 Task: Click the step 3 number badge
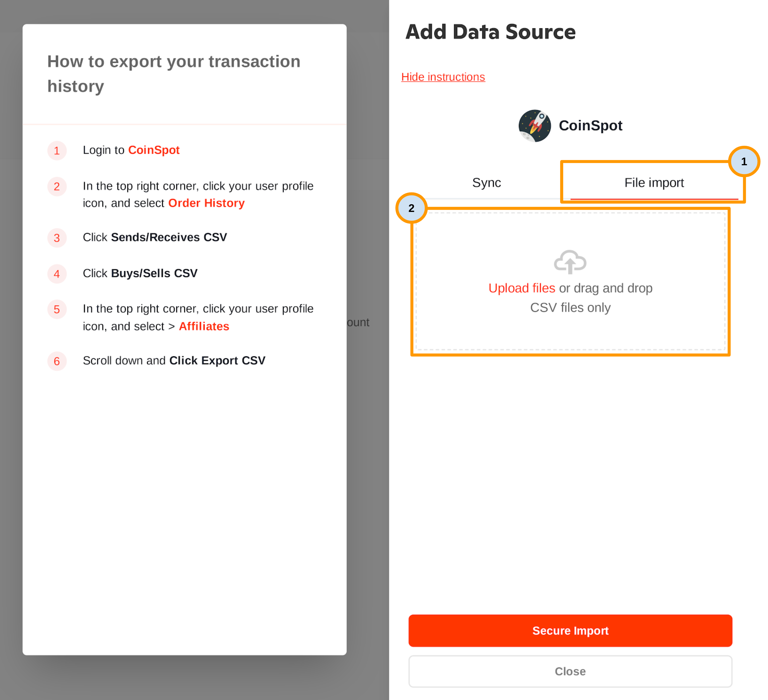point(57,238)
